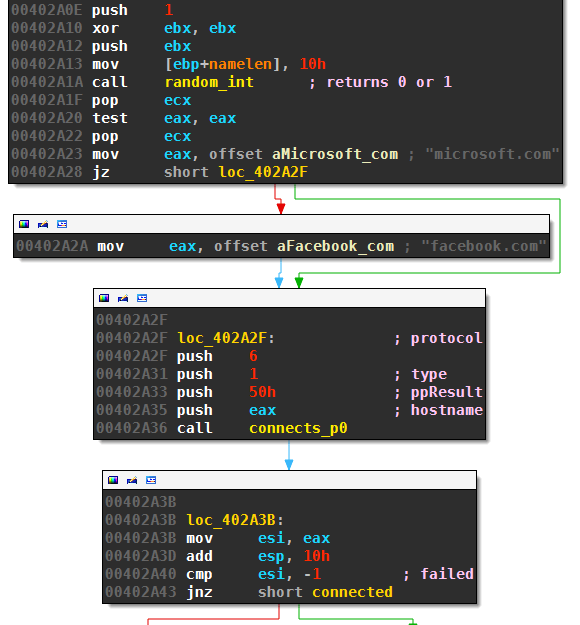The image size is (580, 625).
Task: Click the "failed" comment beside cmp esi
Action: click(447, 574)
